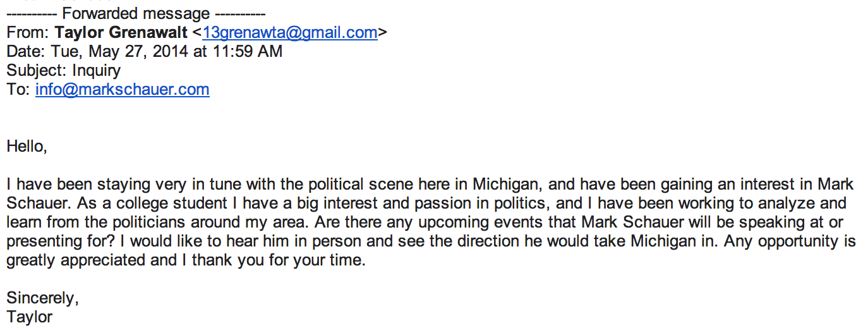Click the sender name Taylor Grenawalt

(121, 33)
